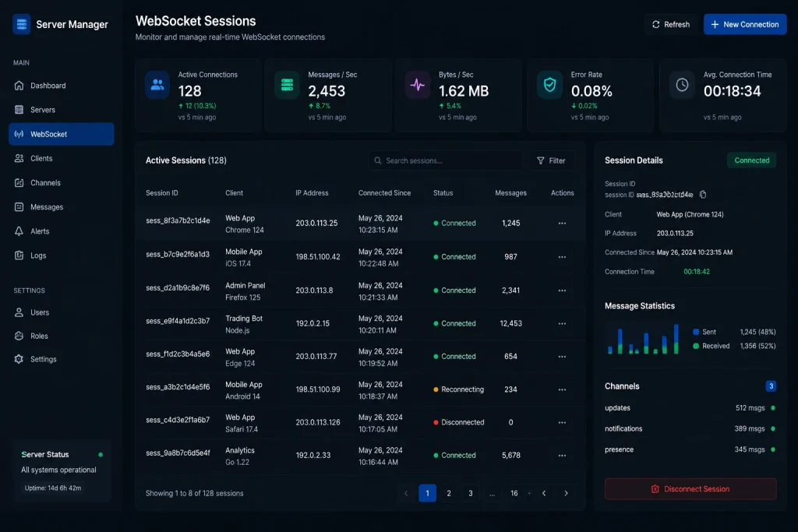Click the Disconnected status label

pos(463,423)
